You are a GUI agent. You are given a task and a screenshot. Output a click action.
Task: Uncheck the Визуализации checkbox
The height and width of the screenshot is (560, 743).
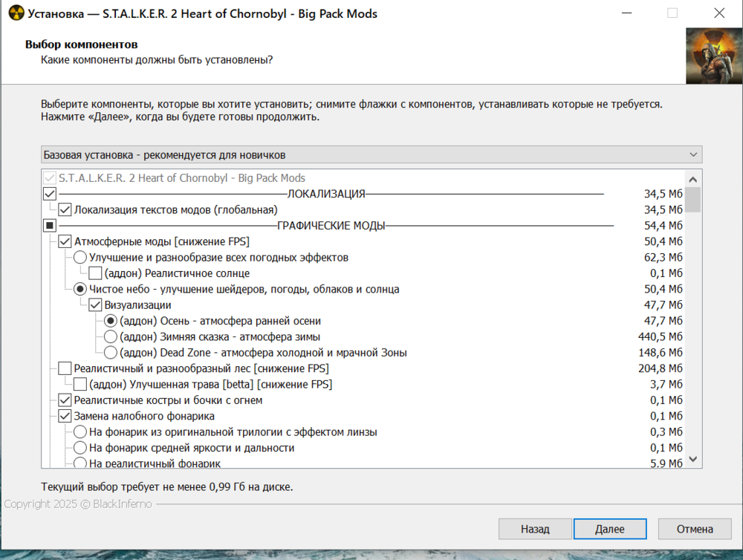pos(95,305)
